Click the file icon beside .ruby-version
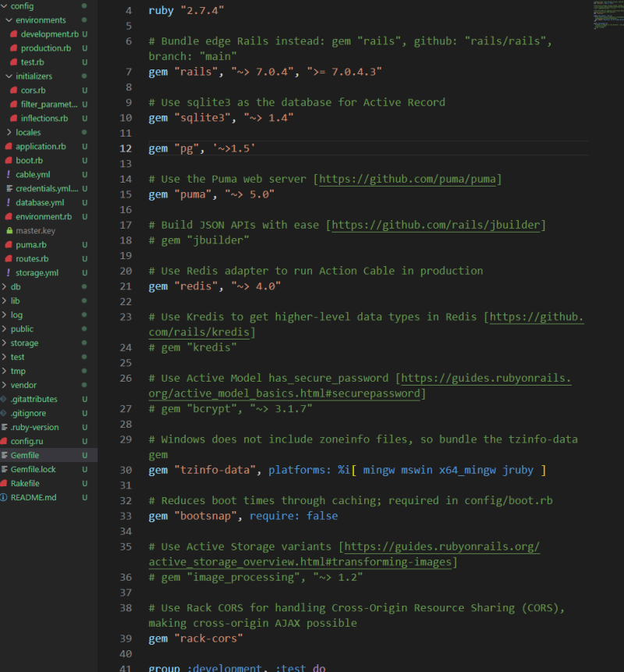Viewport: 624px width, 672px height. [x=4, y=427]
